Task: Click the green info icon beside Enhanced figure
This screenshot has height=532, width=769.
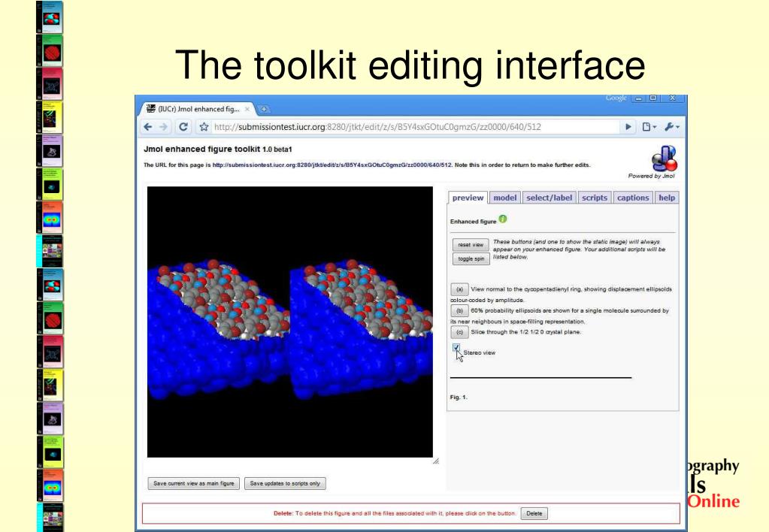Action: (503, 219)
